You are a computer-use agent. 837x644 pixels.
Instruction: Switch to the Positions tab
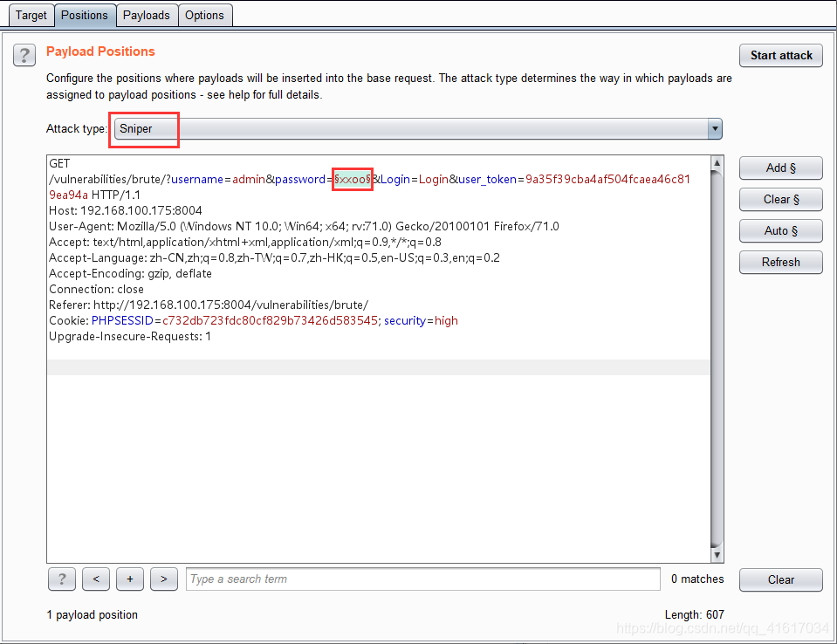pyautogui.click(x=85, y=15)
